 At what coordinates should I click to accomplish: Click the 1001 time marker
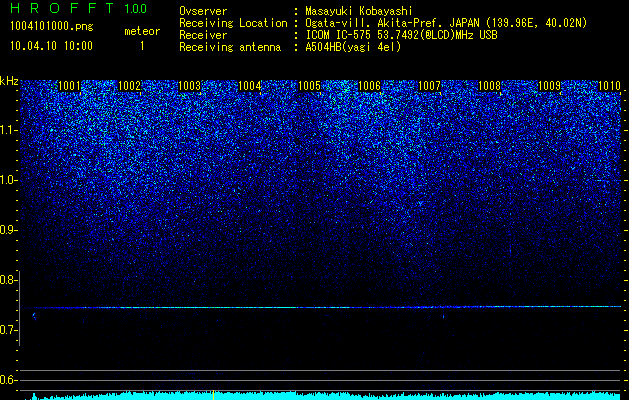point(69,86)
